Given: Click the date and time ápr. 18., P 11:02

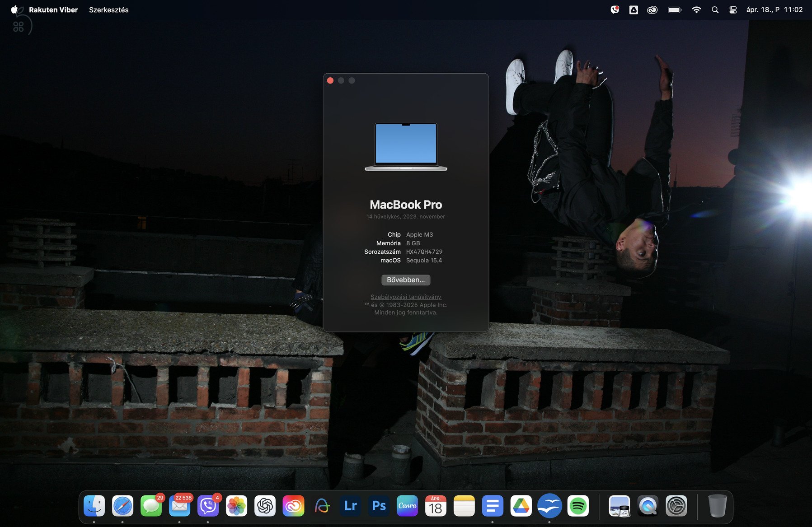Looking at the screenshot, I should pos(774,9).
